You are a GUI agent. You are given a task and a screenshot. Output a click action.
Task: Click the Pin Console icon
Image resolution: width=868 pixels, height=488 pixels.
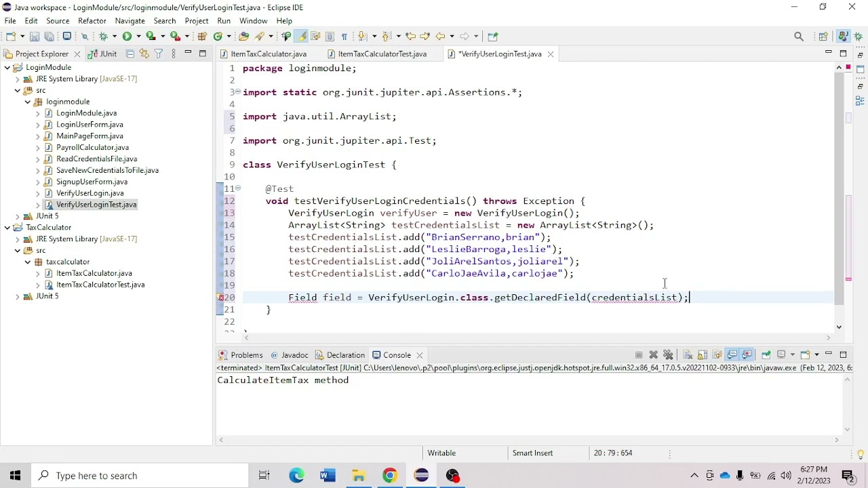pyautogui.click(x=766, y=355)
